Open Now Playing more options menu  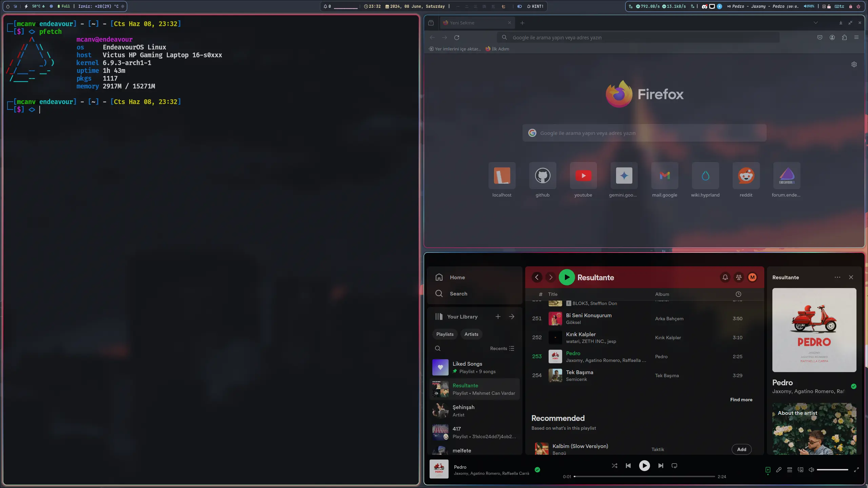click(x=837, y=277)
